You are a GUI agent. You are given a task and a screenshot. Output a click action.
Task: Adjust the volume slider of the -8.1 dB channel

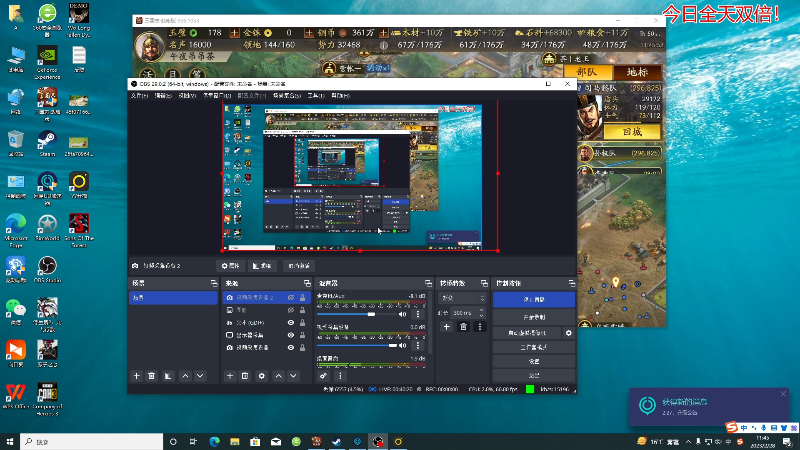[357, 314]
